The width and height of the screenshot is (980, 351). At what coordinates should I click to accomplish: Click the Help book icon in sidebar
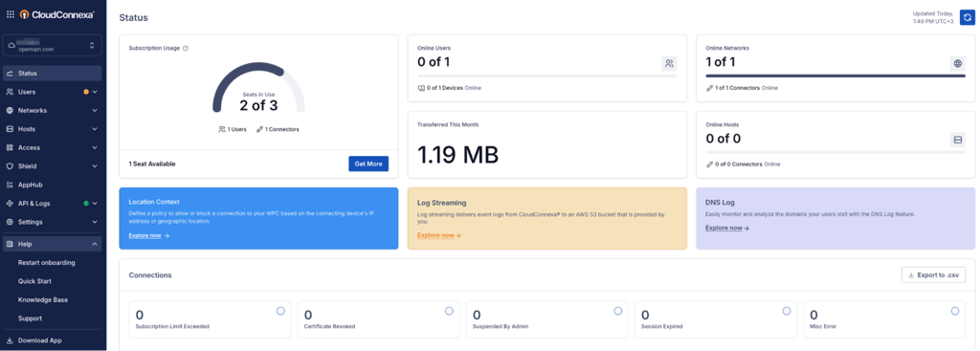click(x=10, y=244)
